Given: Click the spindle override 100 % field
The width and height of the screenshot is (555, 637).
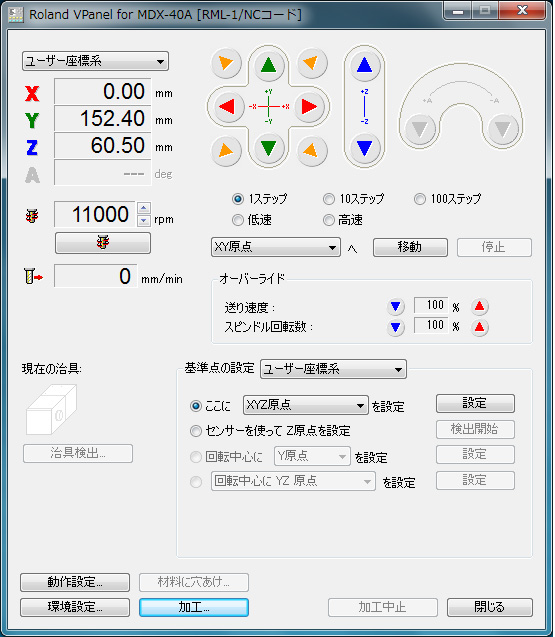Looking at the screenshot, I should (x=431, y=325).
